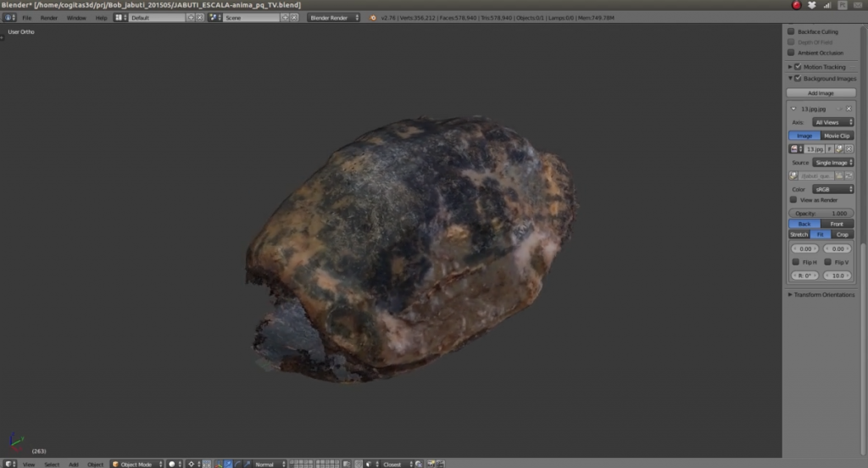Open the 3D View editor type selector icon
The image size is (868, 468).
click(x=9, y=464)
